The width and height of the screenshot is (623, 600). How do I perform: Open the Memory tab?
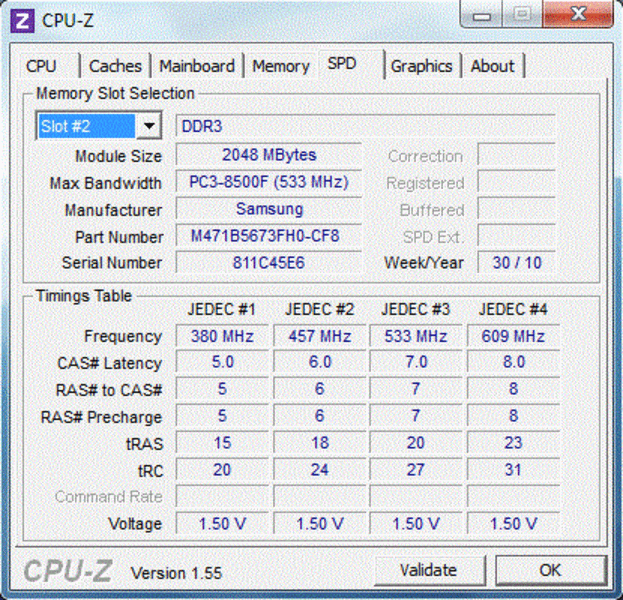point(281,66)
